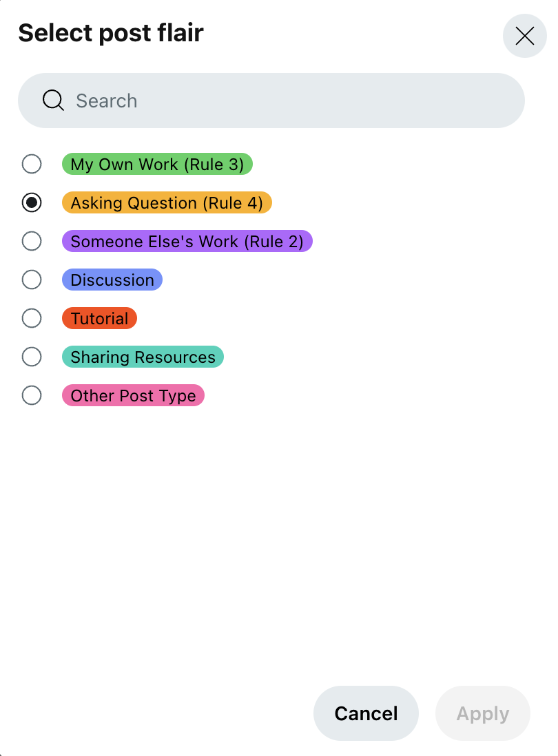Click the X close icon on dialog

524,36
